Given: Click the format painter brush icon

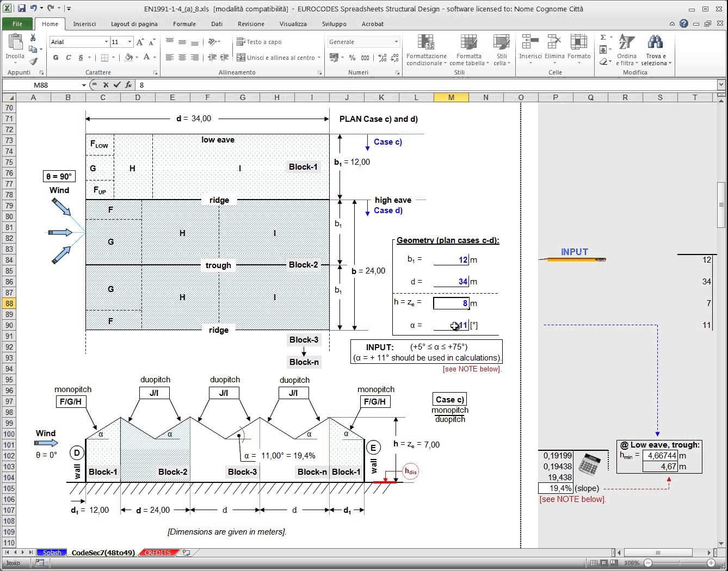Looking at the screenshot, I should (33, 61).
